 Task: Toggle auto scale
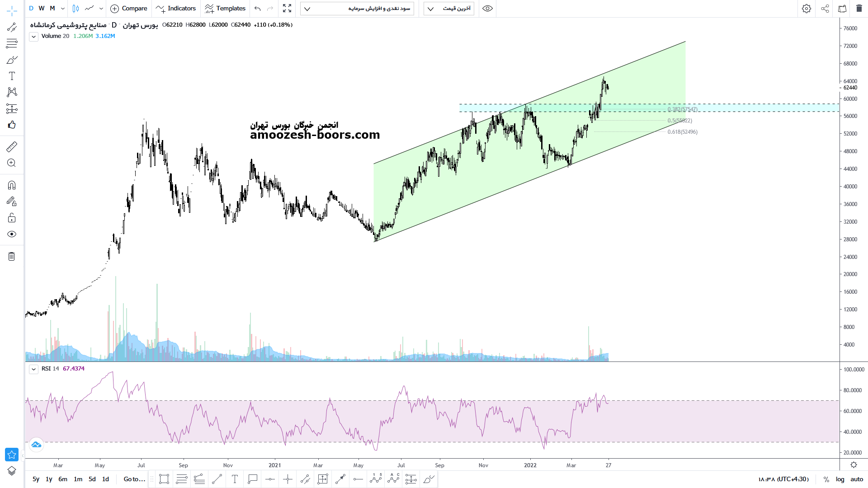click(857, 479)
